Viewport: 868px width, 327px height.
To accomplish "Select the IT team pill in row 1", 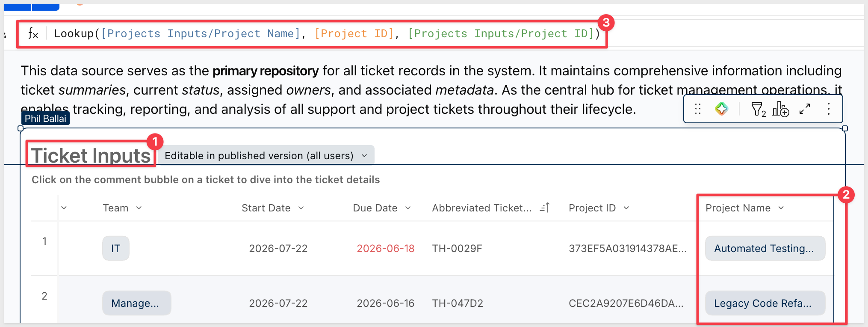I will (116, 248).
